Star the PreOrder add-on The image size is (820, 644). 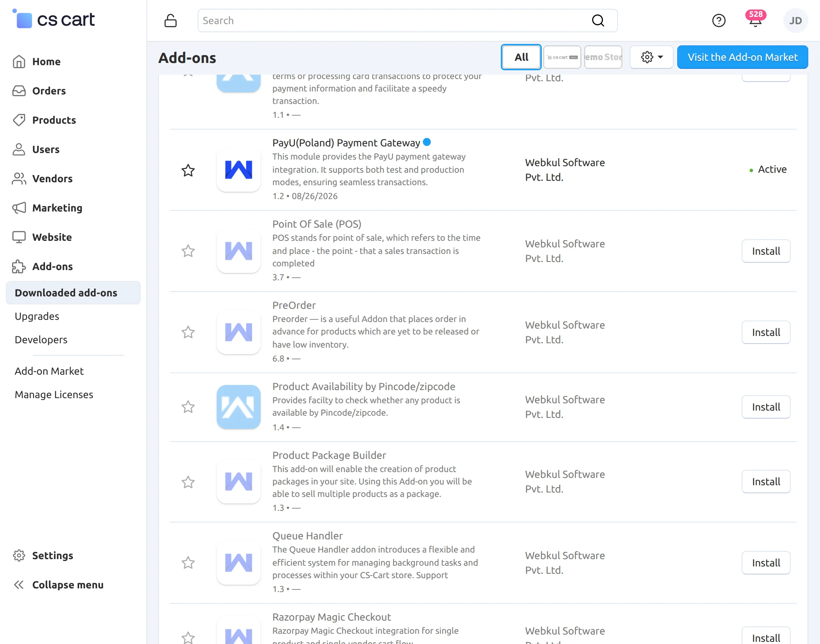[x=188, y=332]
